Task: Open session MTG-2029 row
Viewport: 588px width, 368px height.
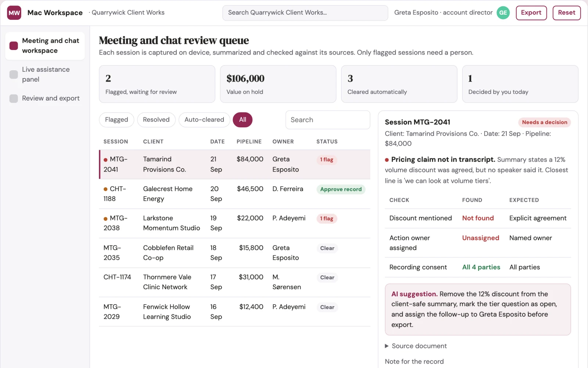Action: (x=234, y=312)
